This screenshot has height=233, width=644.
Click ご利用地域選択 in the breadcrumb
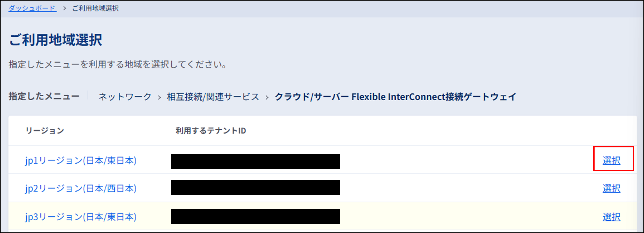coord(95,8)
